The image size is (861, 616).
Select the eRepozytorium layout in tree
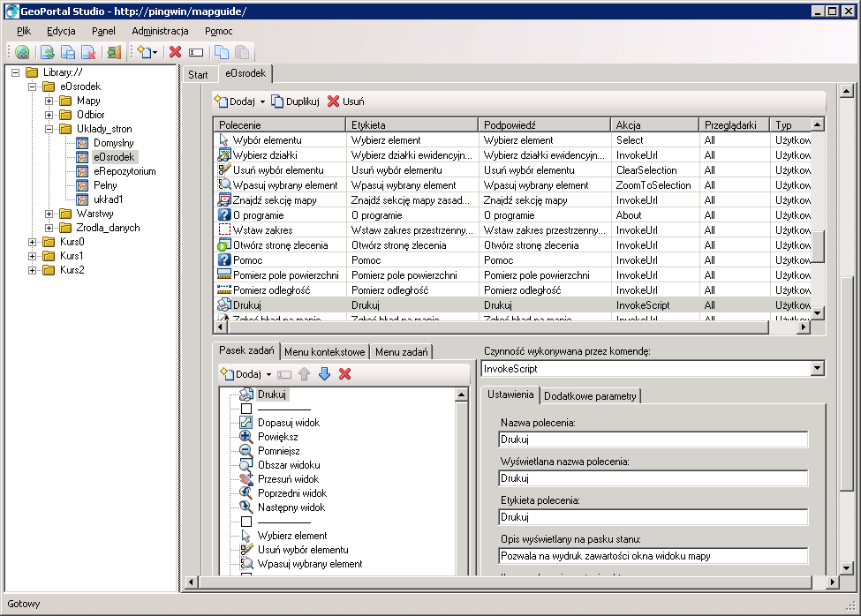pyautogui.click(x=125, y=171)
